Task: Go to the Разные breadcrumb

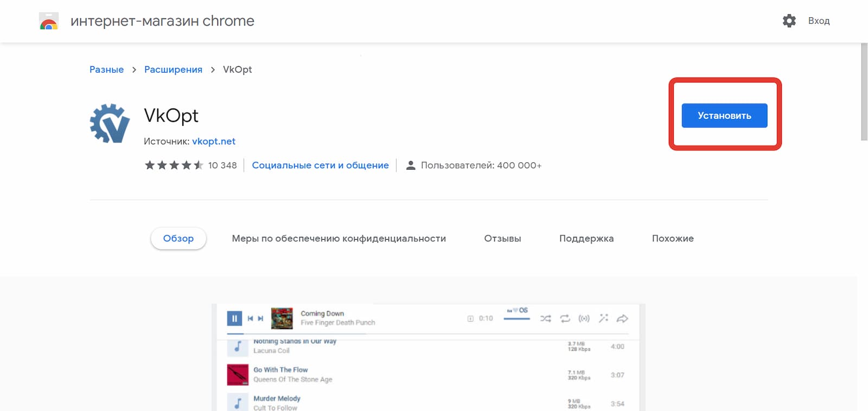Action: pyautogui.click(x=106, y=69)
